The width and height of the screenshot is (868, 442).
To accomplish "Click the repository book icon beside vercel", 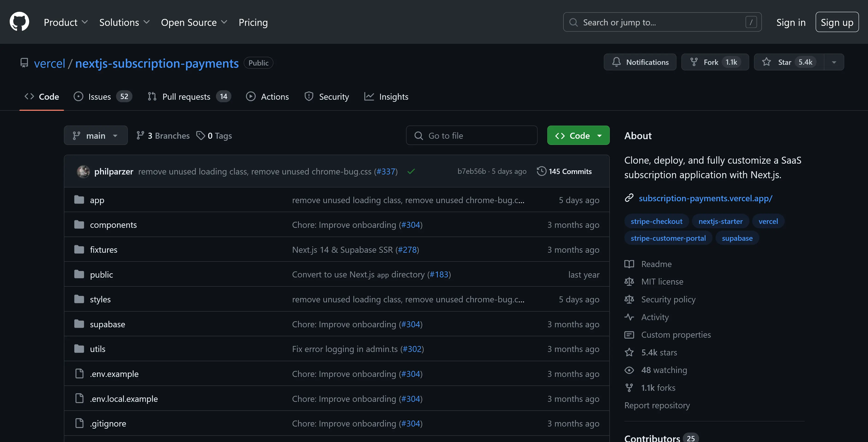I will [x=24, y=63].
